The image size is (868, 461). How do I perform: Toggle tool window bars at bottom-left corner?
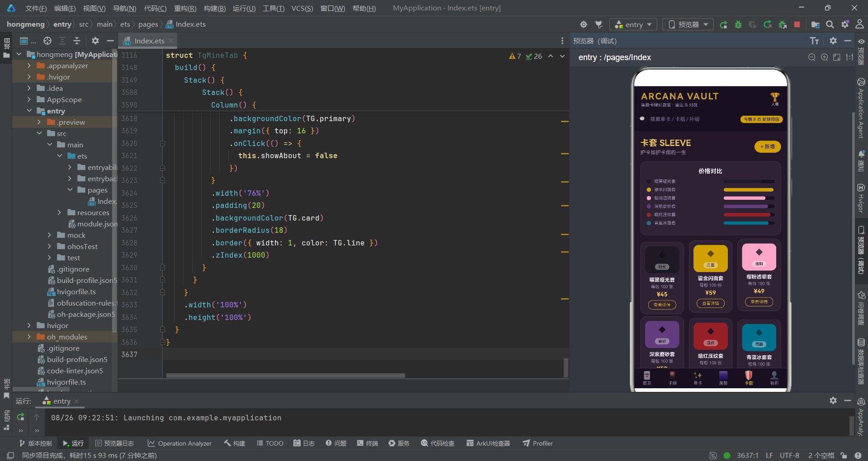[11, 456]
